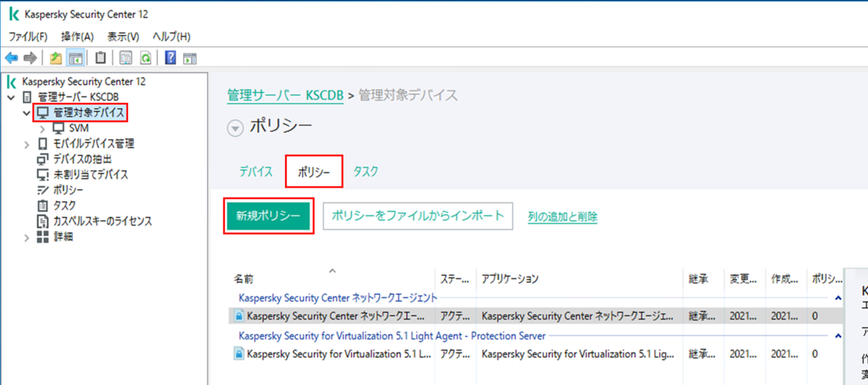Click the lock icon of the ネットワークエージェント policy row
This screenshot has width=868, height=385.
click(x=239, y=316)
